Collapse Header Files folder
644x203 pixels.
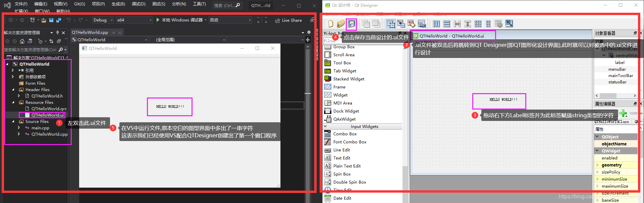(x=13, y=90)
